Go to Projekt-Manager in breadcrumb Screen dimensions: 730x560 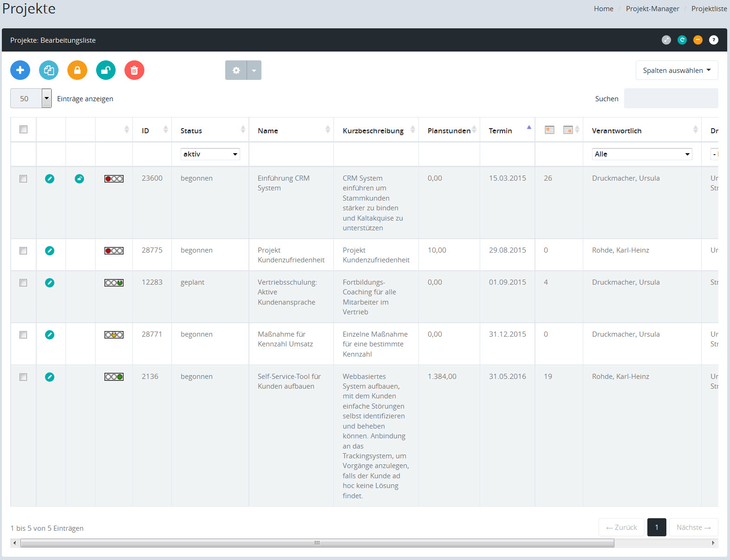[652, 9]
